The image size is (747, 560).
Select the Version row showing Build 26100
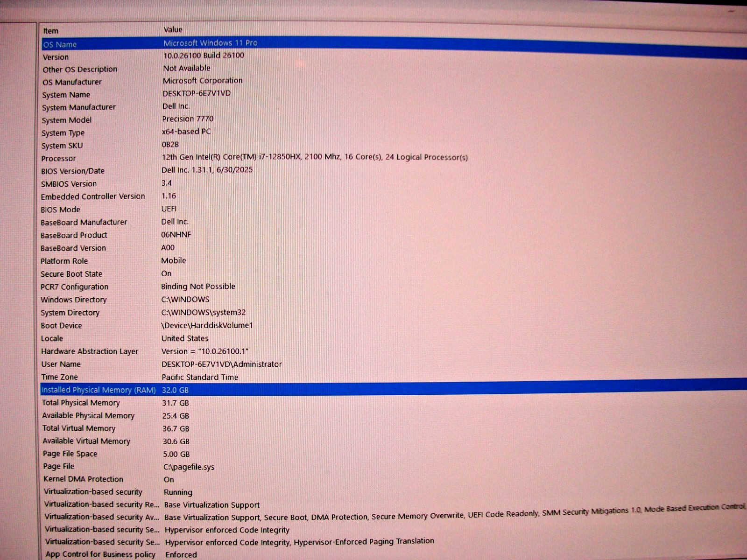coord(56,57)
